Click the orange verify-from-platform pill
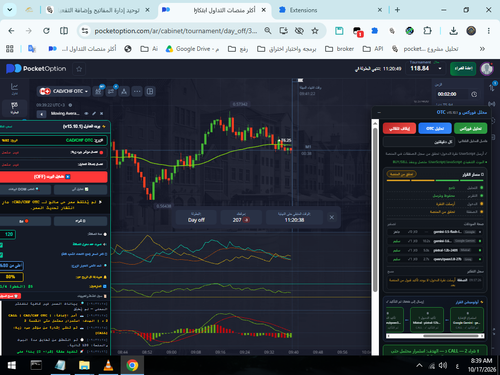 pos(402,174)
